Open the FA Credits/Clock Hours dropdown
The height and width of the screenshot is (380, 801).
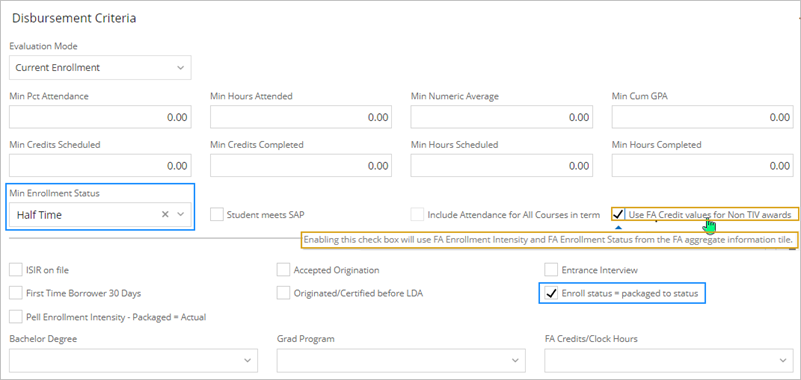[x=669, y=361]
